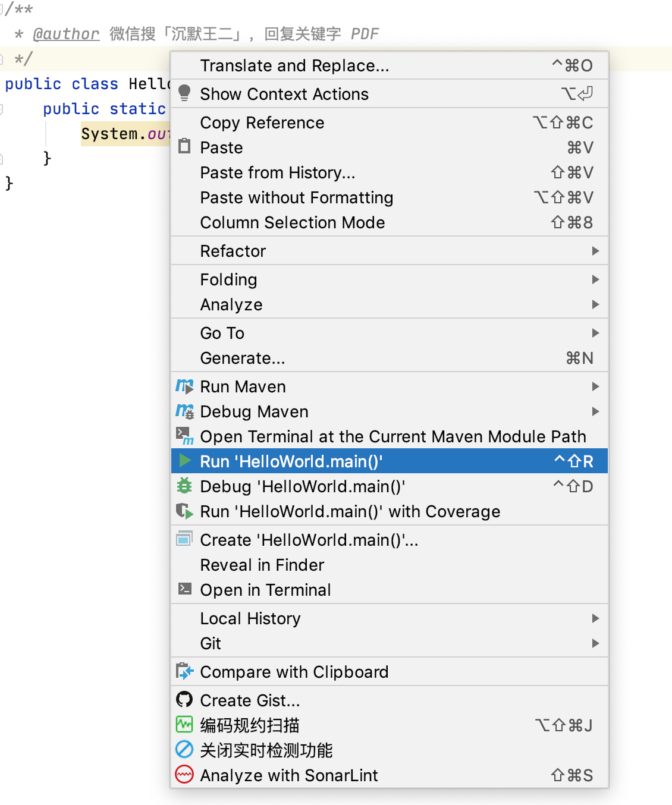
Task: Click the lightbulb Show Context Actions icon
Action: [184, 93]
